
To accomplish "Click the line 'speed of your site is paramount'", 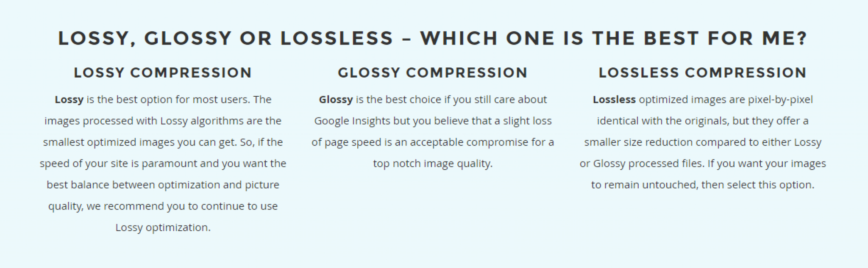I will coord(119,164).
